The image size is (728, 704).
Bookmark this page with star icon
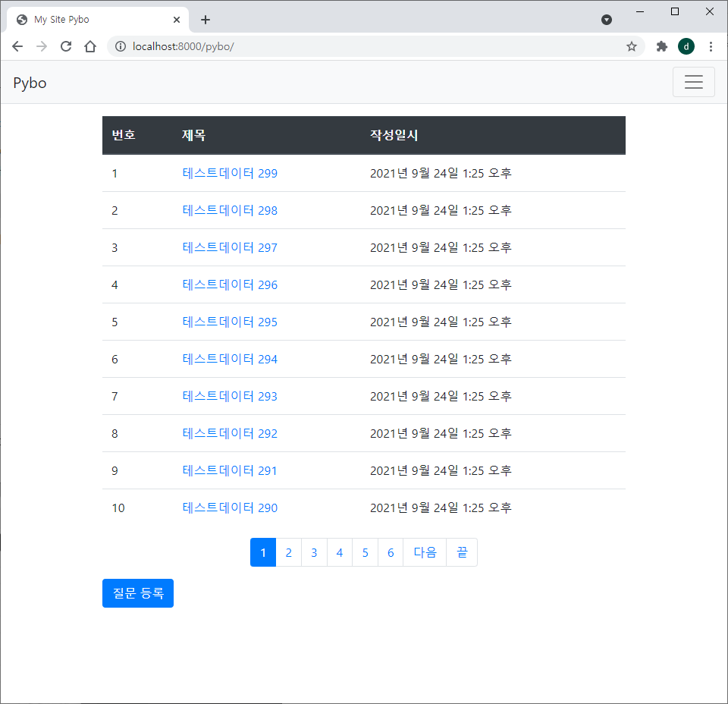coord(631,46)
